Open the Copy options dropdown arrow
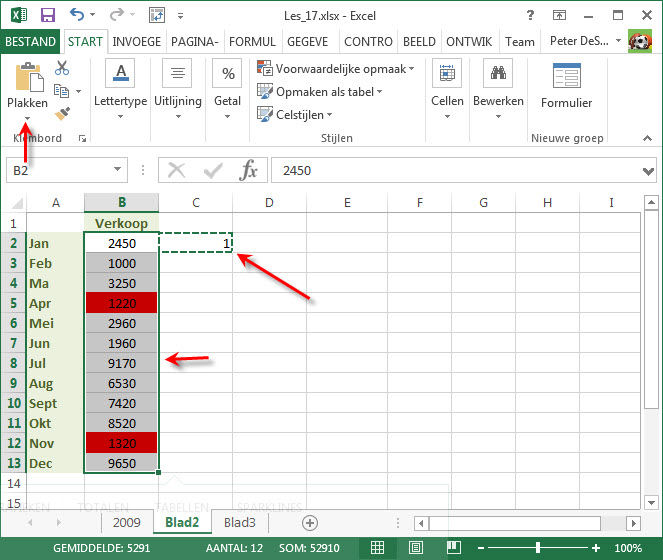Viewport: 663px width, 560px height. pos(79,91)
